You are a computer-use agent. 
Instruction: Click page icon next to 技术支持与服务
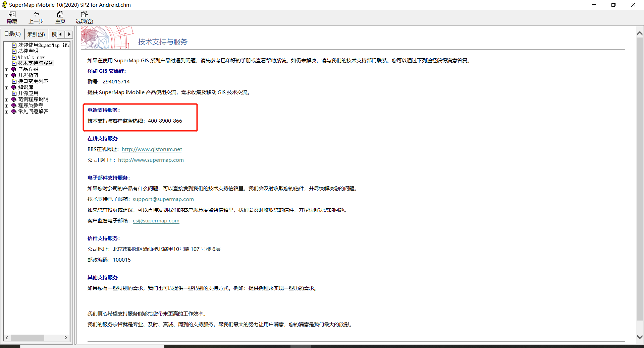click(14, 63)
